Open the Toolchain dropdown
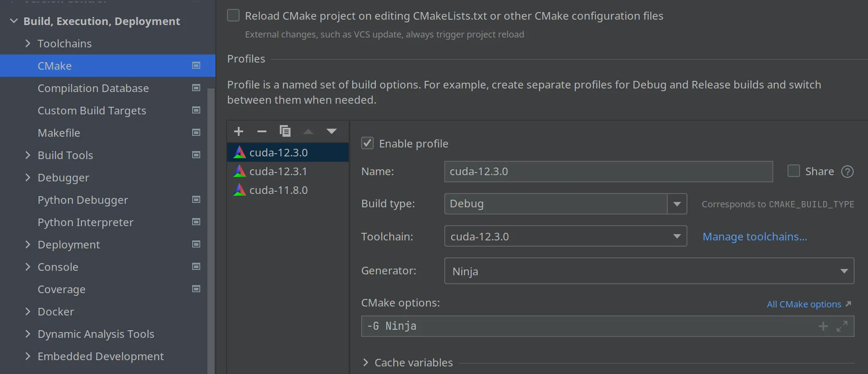868x374 pixels. 565,236
